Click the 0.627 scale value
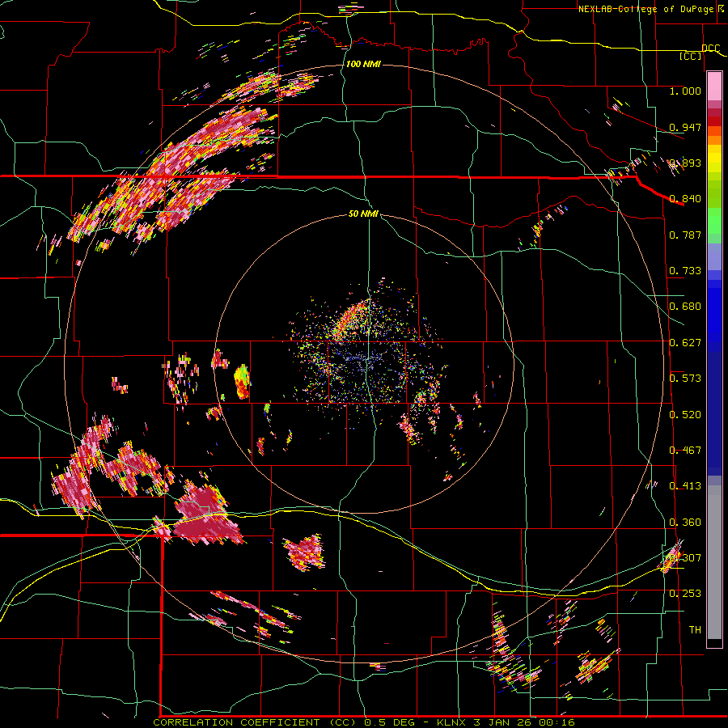The image size is (728, 728). click(x=685, y=343)
